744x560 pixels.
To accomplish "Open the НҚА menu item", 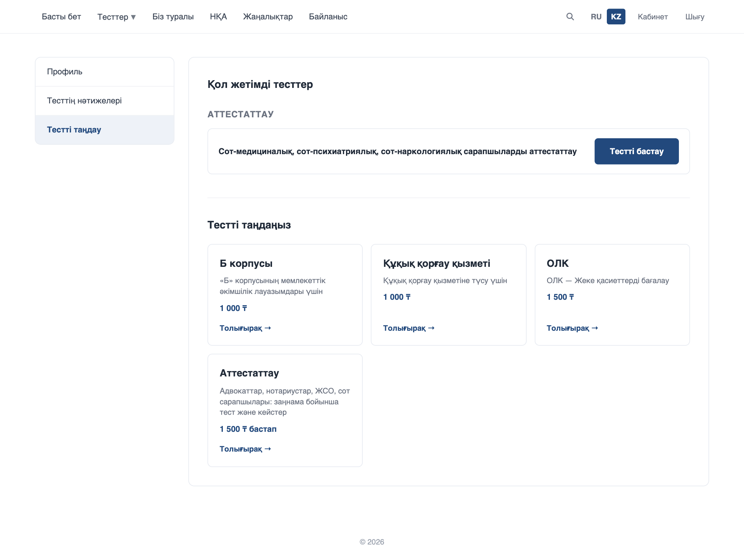I will pos(218,17).
